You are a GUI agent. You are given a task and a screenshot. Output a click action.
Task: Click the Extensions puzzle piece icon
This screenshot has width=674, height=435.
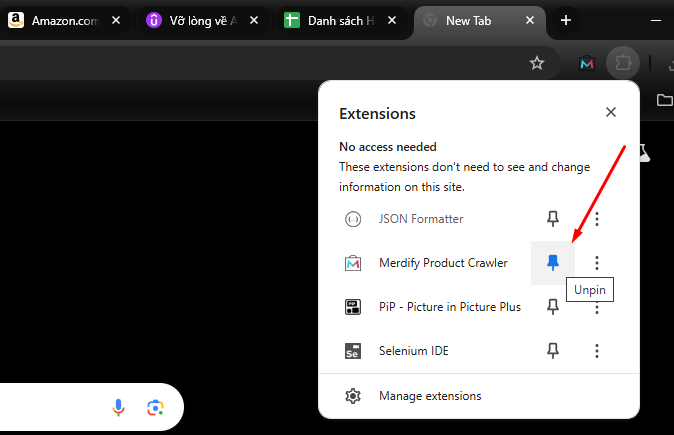pyautogui.click(x=624, y=63)
